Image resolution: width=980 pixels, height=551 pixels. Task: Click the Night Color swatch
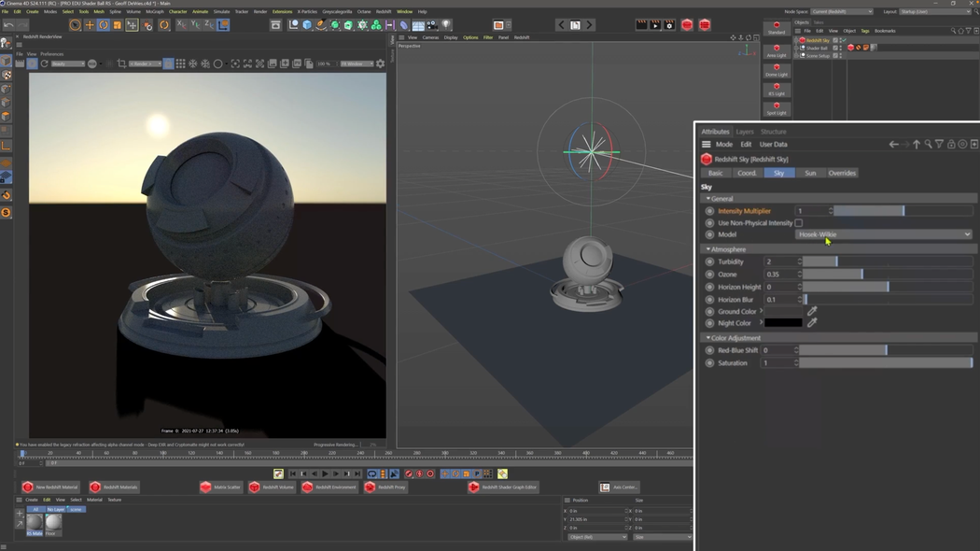tap(782, 322)
